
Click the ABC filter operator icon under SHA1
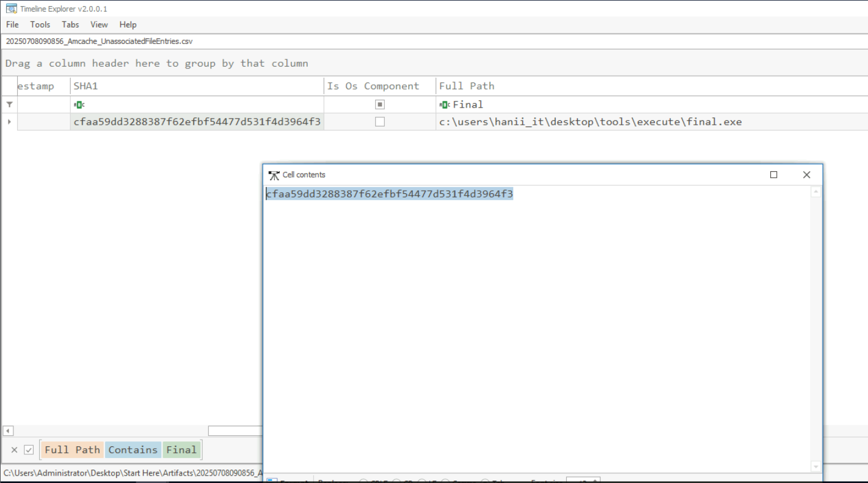(79, 105)
